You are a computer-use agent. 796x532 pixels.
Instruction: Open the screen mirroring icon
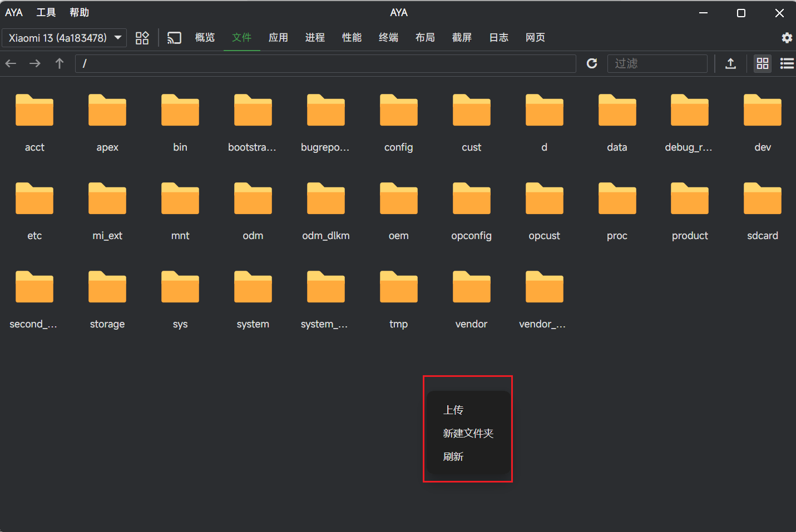pos(174,37)
